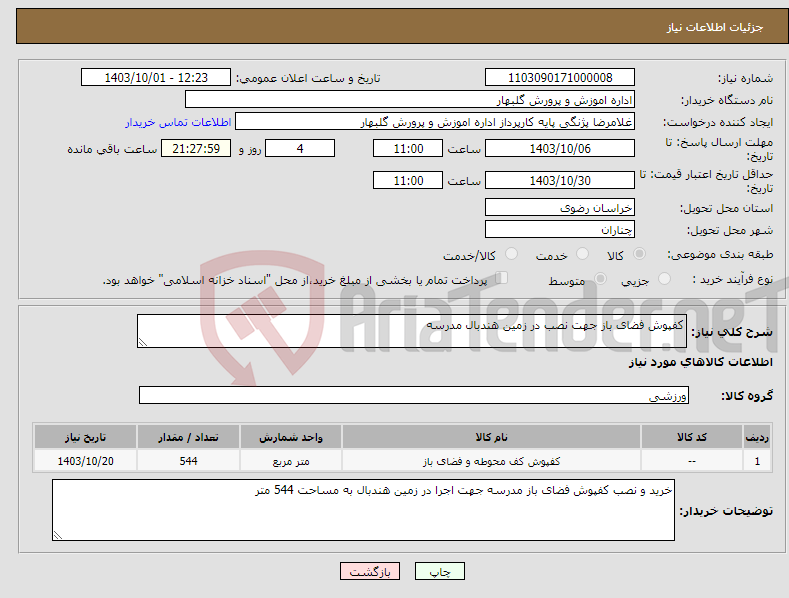This screenshot has width=789, height=598.
Task: Click the گروه کالا field ورزشی
Action: (x=414, y=395)
